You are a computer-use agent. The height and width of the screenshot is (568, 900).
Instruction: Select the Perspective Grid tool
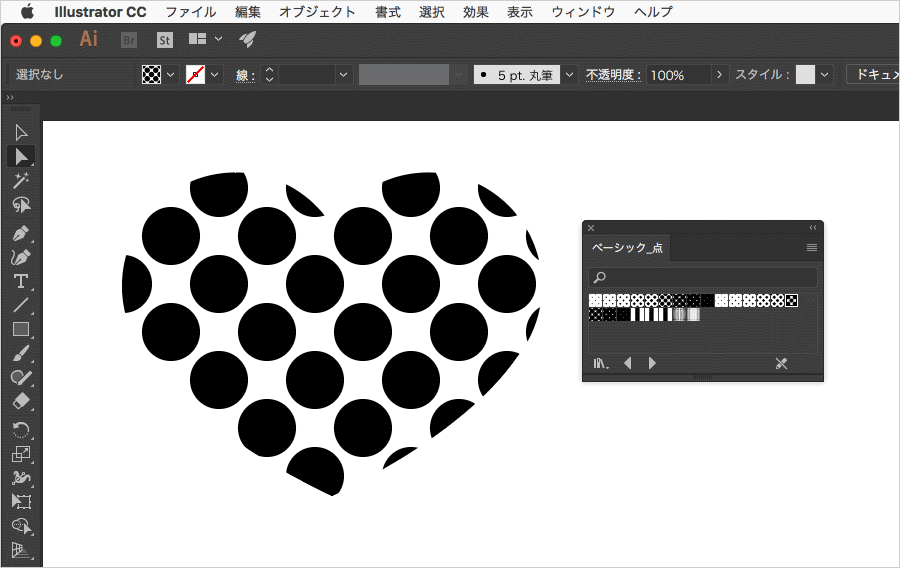[x=21, y=550]
